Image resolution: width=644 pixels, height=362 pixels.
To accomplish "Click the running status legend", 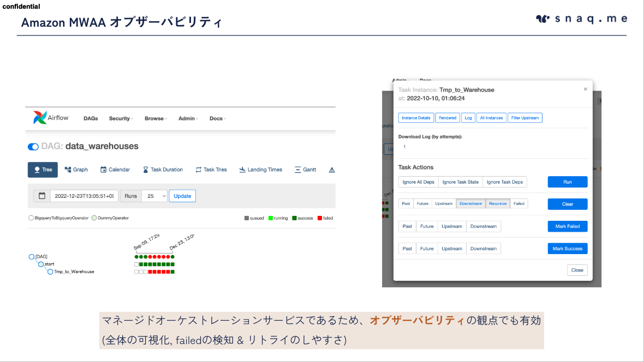I will click(x=278, y=218).
